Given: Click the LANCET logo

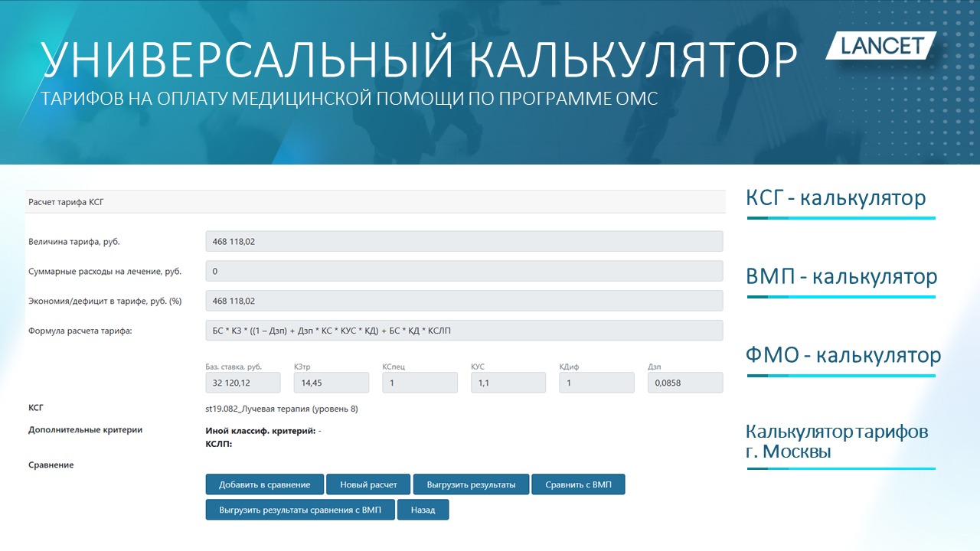Looking at the screenshot, I should coord(882,46).
